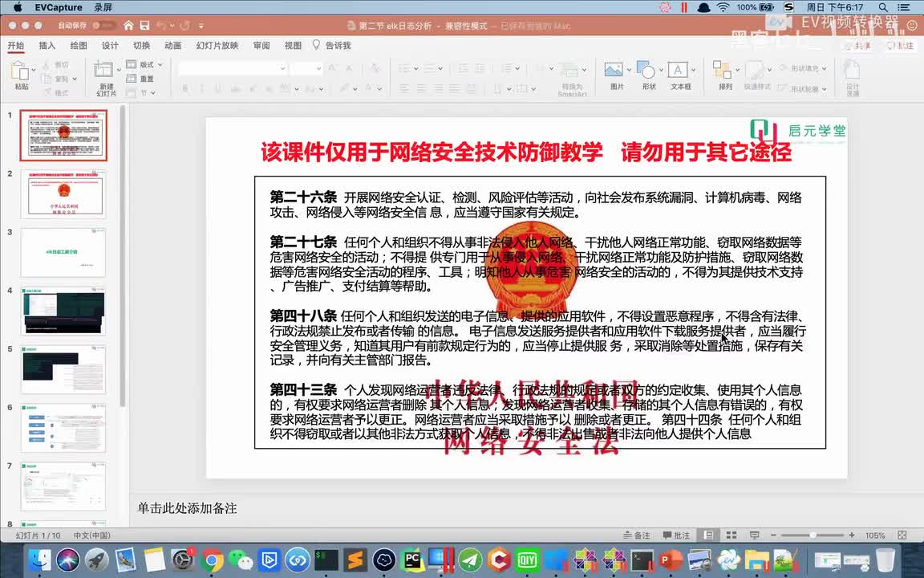Click zoom out minus icon
Viewport: 924px width, 578px height.
click(774, 535)
